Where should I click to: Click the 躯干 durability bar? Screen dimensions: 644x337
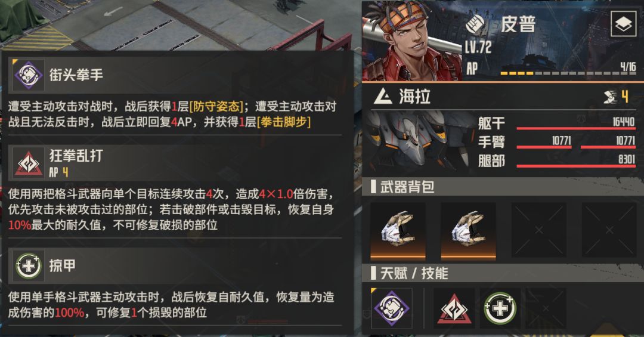click(576, 129)
